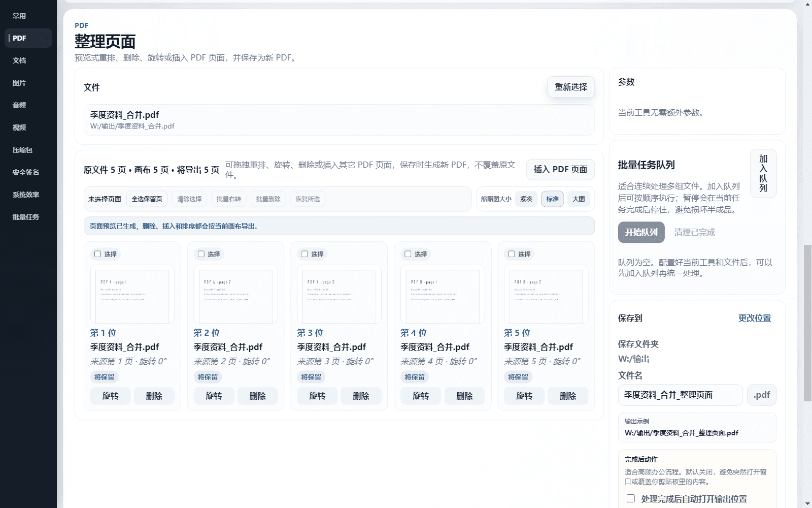Screen dimensions: 812x508
Task: Open the 音频 sidebar section
Action: pyautogui.click(x=28, y=105)
